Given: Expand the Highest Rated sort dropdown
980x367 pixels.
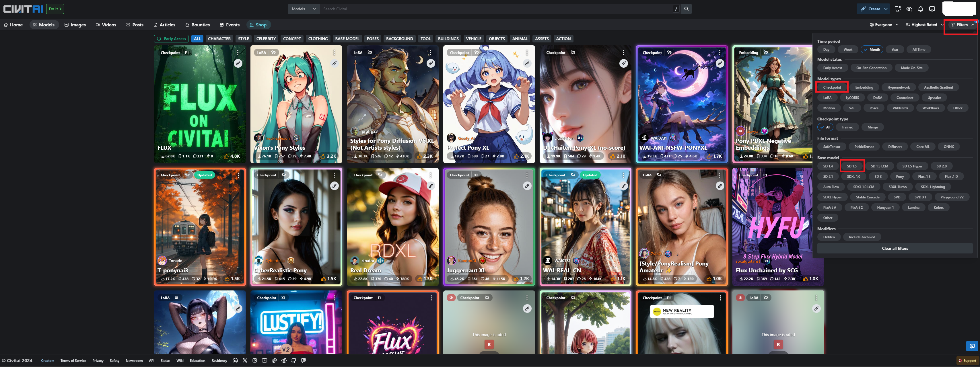Looking at the screenshot, I should pos(924,25).
